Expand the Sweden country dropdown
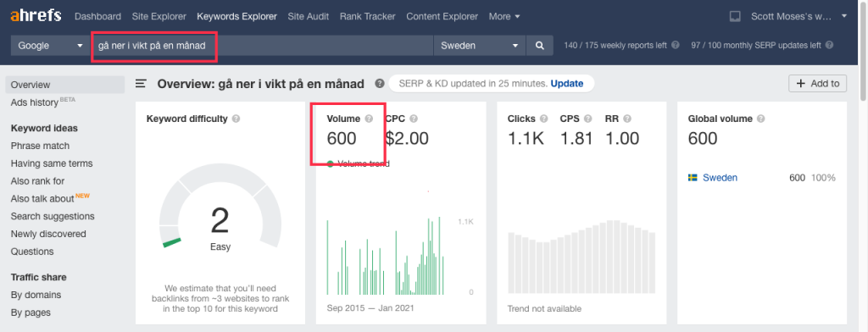The image size is (868, 332). [480, 46]
